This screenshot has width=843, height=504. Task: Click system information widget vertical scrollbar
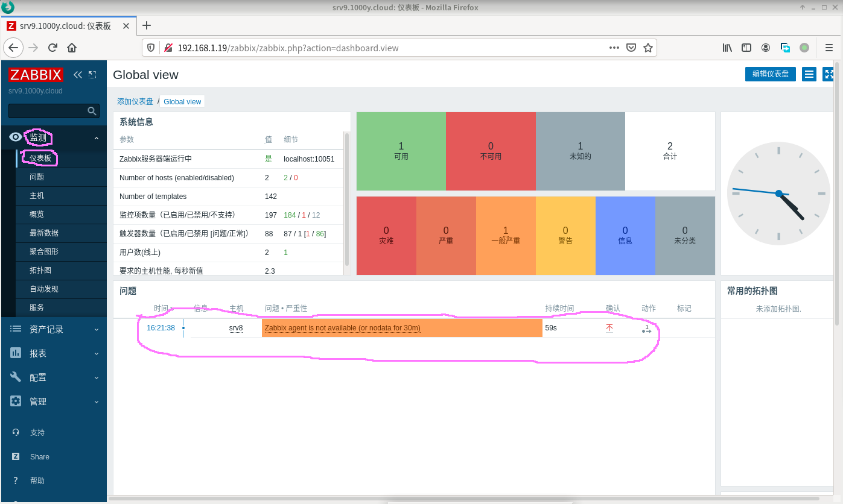click(x=347, y=199)
